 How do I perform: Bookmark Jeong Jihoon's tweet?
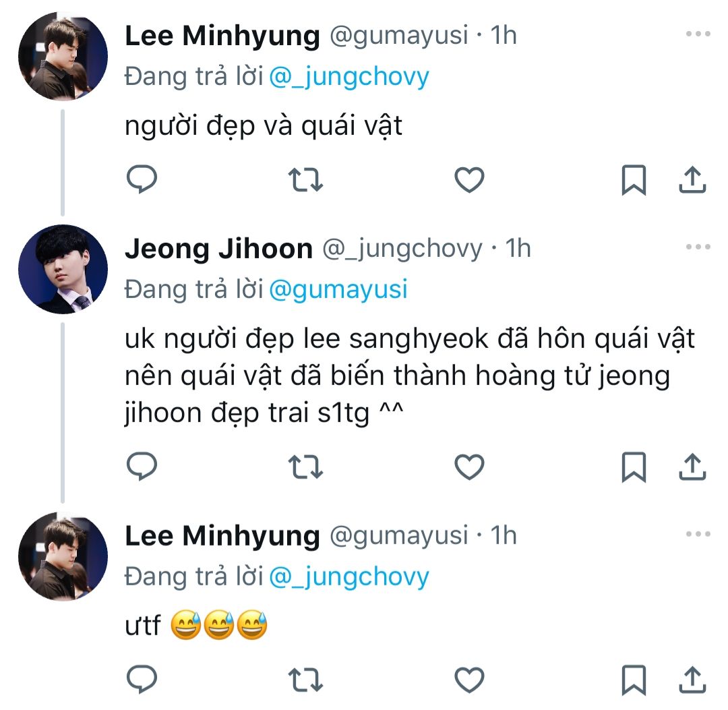pos(634,467)
